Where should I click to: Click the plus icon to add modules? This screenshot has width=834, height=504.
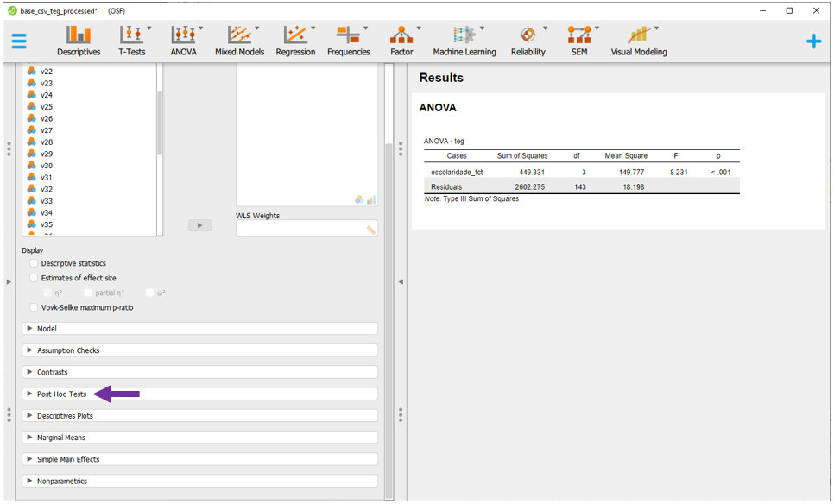[x=813, y=41]
